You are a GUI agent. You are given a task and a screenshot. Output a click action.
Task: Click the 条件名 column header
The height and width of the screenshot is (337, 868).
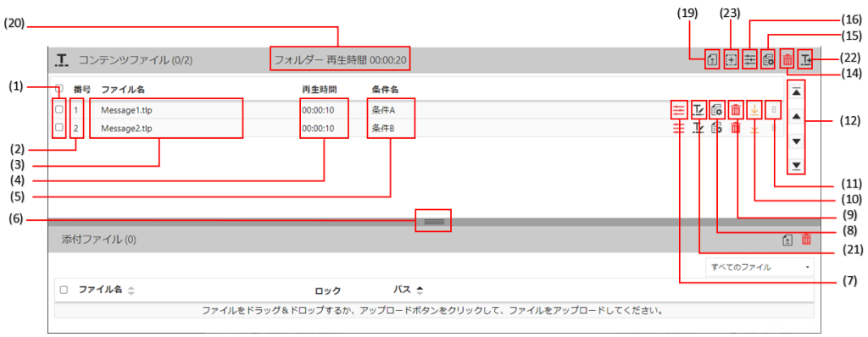(386, 89)
